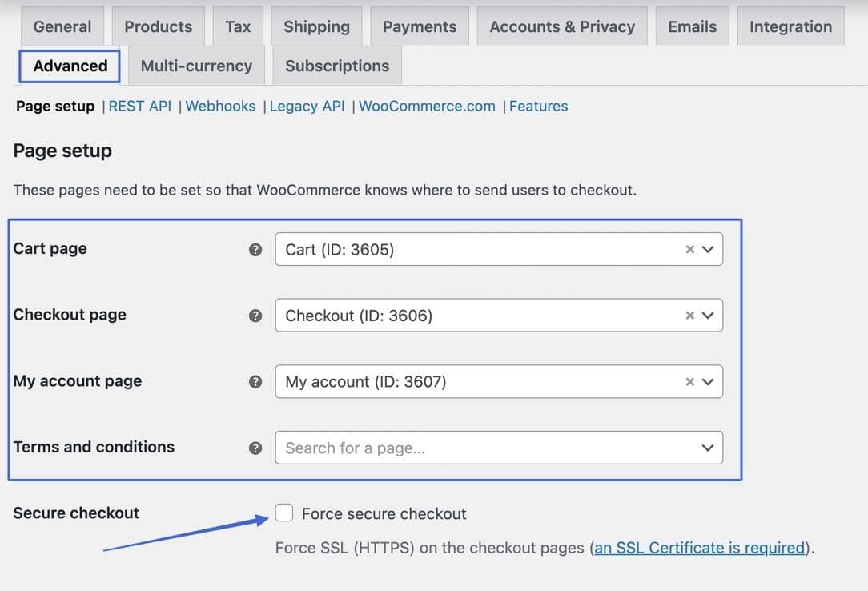Open the Cart page help tooltip
Screen dimensions: 868x591
[x=255, y=249]
